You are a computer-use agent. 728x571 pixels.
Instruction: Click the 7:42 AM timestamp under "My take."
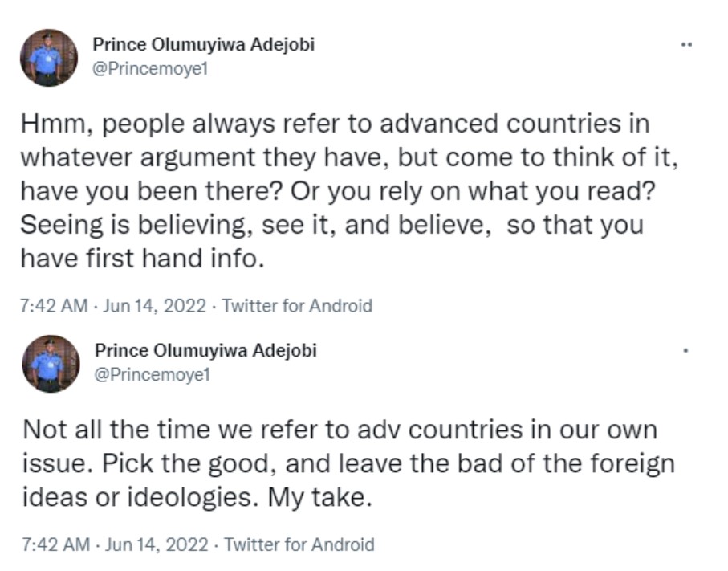55,544
